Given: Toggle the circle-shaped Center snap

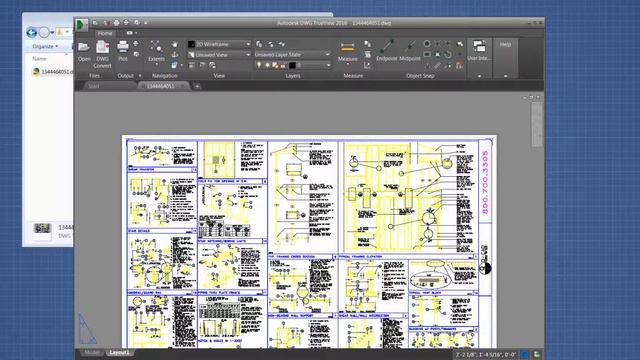Looking at the screenshot, I should click(427, 43).
